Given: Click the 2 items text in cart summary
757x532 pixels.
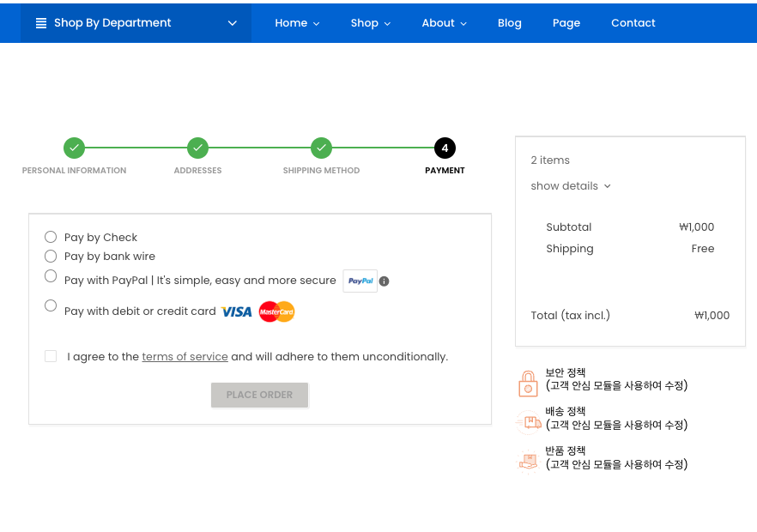Looking at the screenshot, I should [550, 160].
